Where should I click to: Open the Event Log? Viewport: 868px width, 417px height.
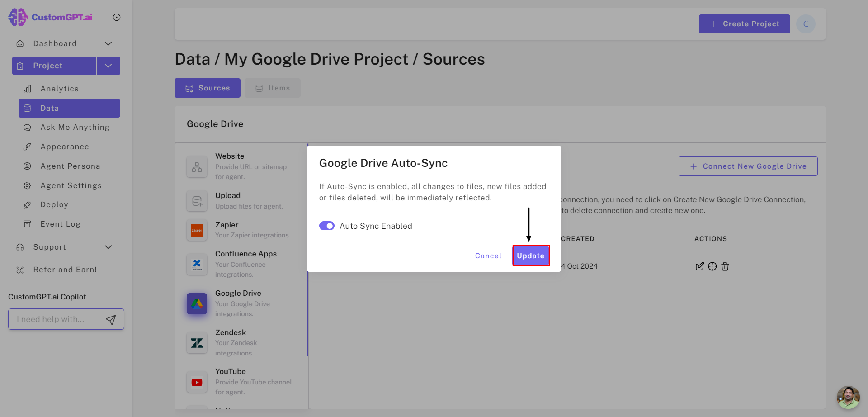[60, 224]
